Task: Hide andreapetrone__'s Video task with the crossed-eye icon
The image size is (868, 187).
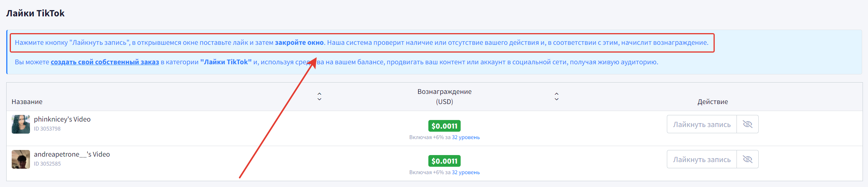Action: (747, 159)
